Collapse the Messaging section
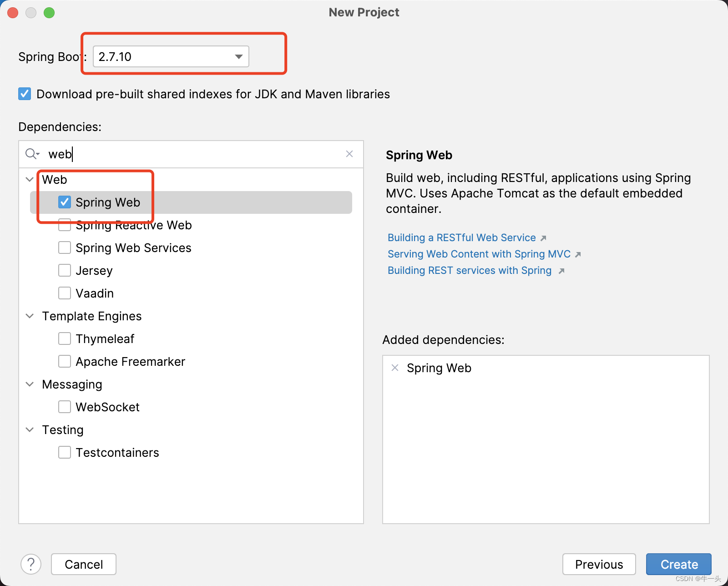 tap(30, 384)
